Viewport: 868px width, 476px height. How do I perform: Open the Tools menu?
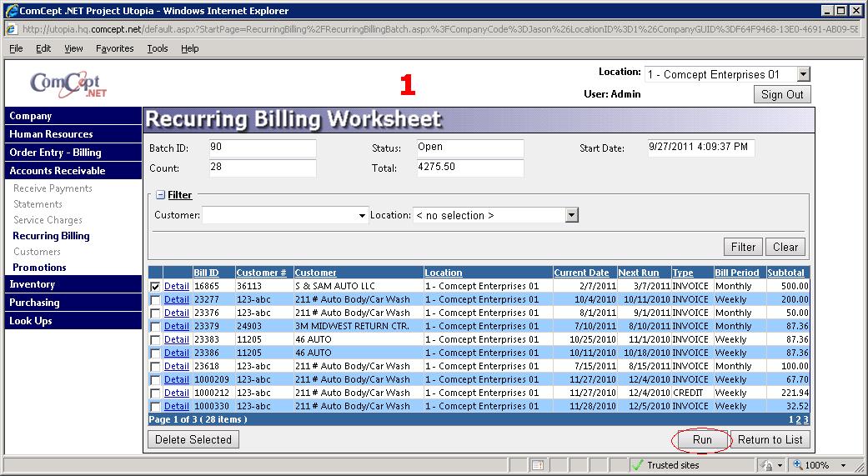(x=158, y=48)
